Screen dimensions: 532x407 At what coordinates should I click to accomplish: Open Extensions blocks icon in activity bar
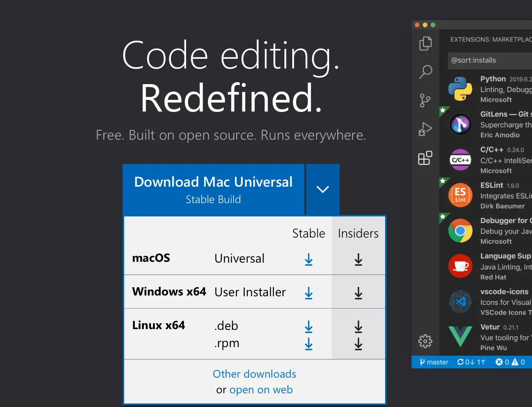coord(425,158)
